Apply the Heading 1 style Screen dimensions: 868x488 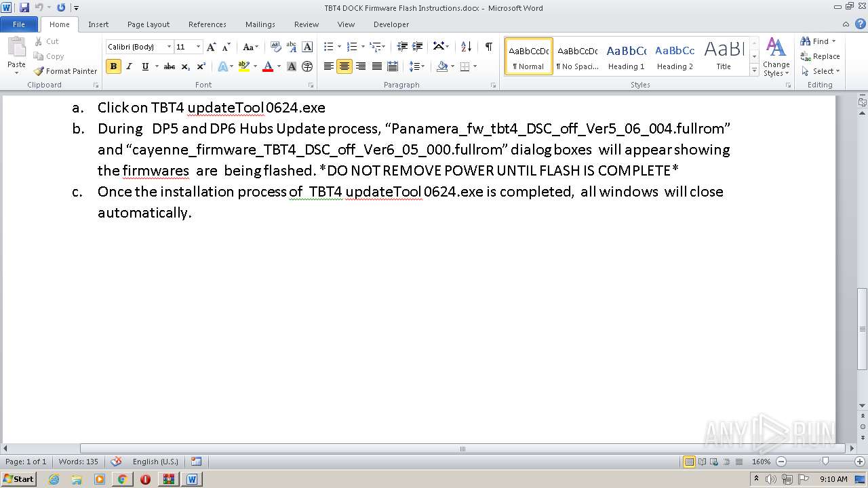626,56
